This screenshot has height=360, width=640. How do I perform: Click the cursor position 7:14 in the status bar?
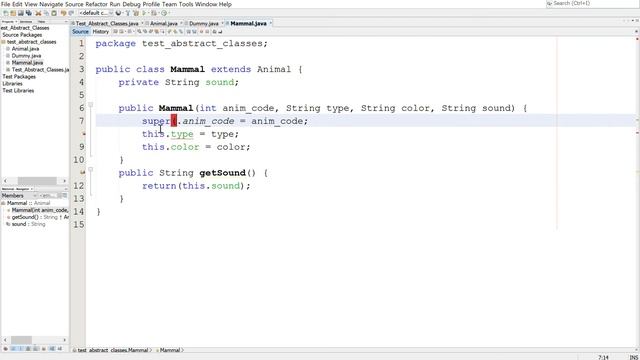point(603,357)
